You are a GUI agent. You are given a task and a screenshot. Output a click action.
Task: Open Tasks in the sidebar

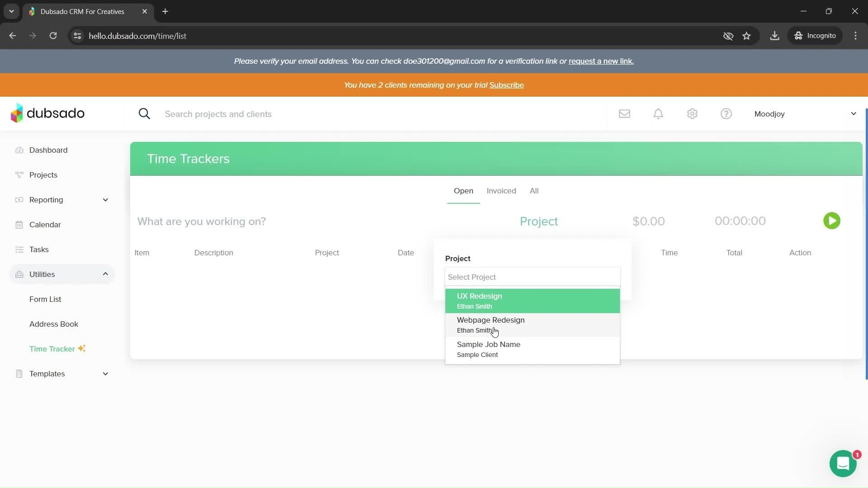[39, 249]
